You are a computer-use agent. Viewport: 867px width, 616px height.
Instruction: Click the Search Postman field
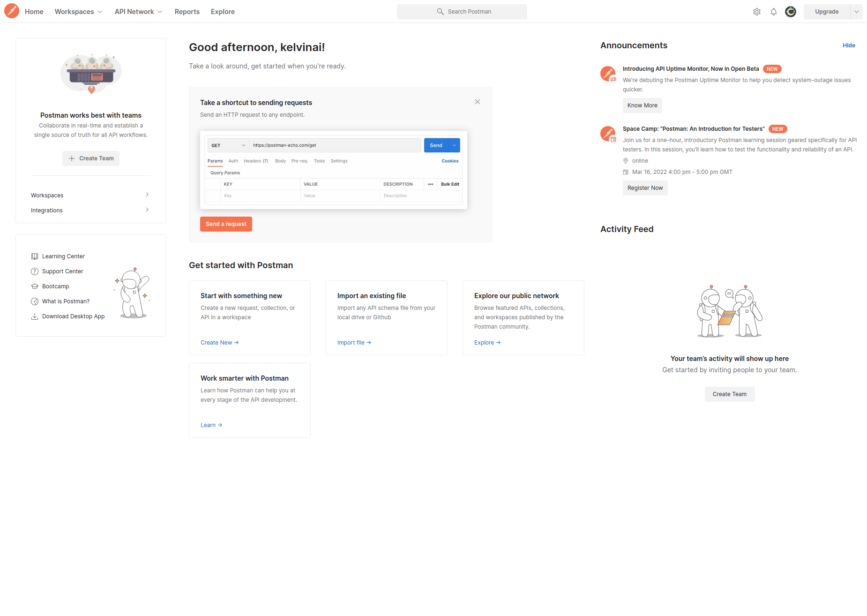point(462,12)
